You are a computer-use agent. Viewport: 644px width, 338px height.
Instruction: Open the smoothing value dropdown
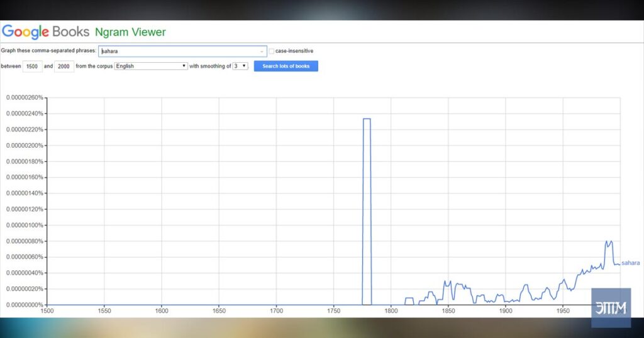coord(240,66)
